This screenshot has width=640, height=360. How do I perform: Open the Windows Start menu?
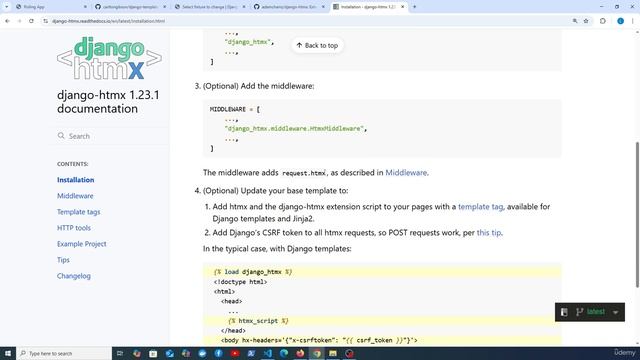coord(7,353)
